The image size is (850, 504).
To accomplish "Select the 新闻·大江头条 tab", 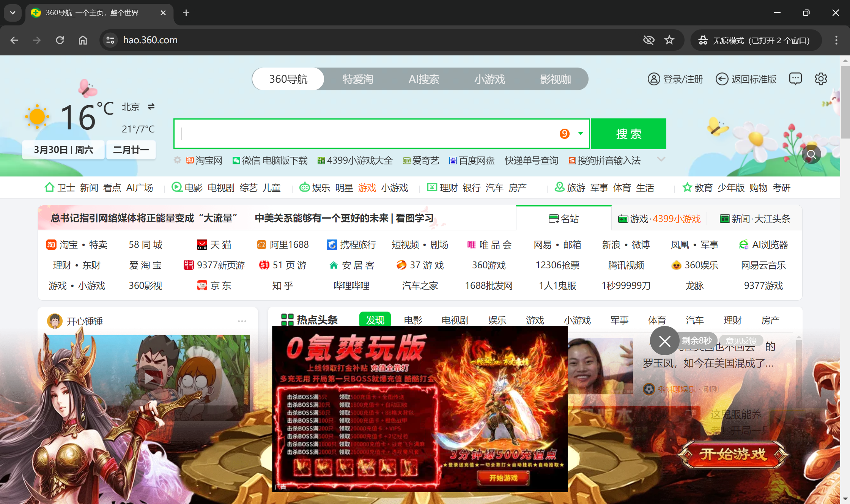I will [755, 219].
